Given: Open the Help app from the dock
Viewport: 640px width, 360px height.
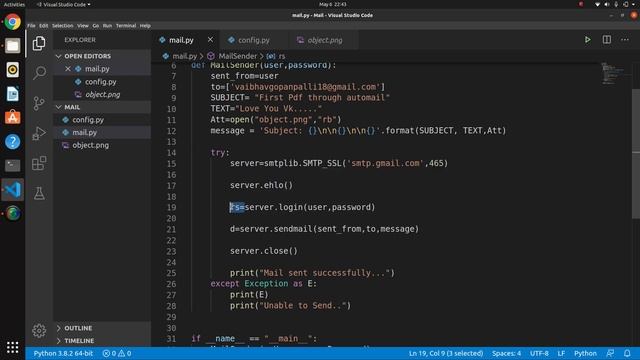Looking at the screenshot, I should [x=12, y=142].
